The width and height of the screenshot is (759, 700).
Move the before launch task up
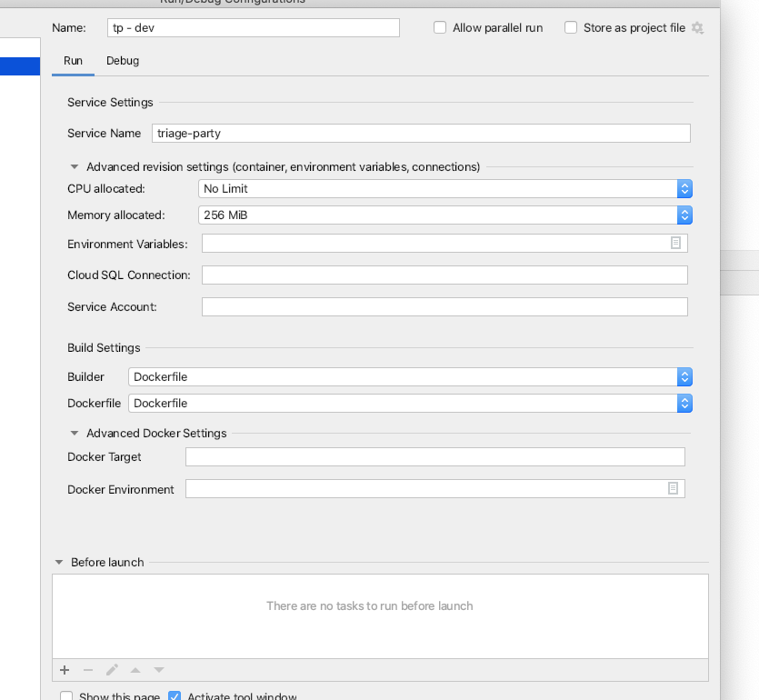pyautogui.click(x=135, y=671)
